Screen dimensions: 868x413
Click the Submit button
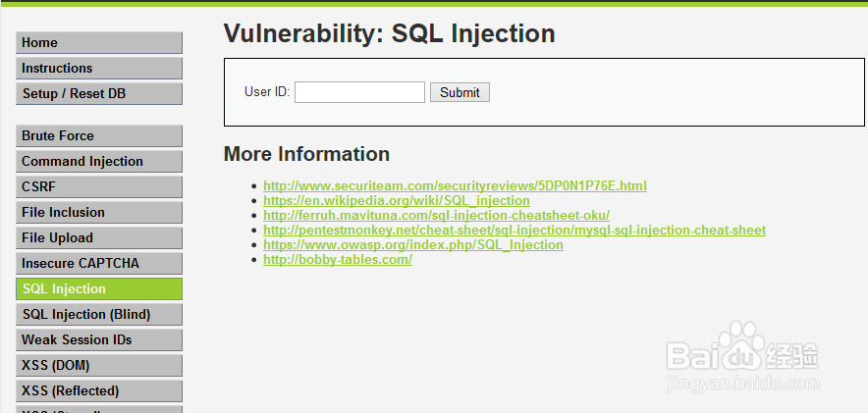pyautogui.click(x=460, y=92)
